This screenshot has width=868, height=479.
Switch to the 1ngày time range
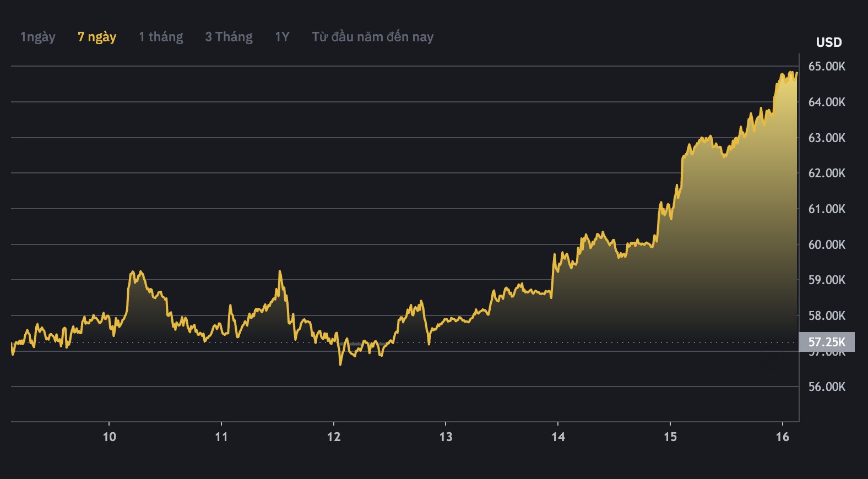(37, 37)
